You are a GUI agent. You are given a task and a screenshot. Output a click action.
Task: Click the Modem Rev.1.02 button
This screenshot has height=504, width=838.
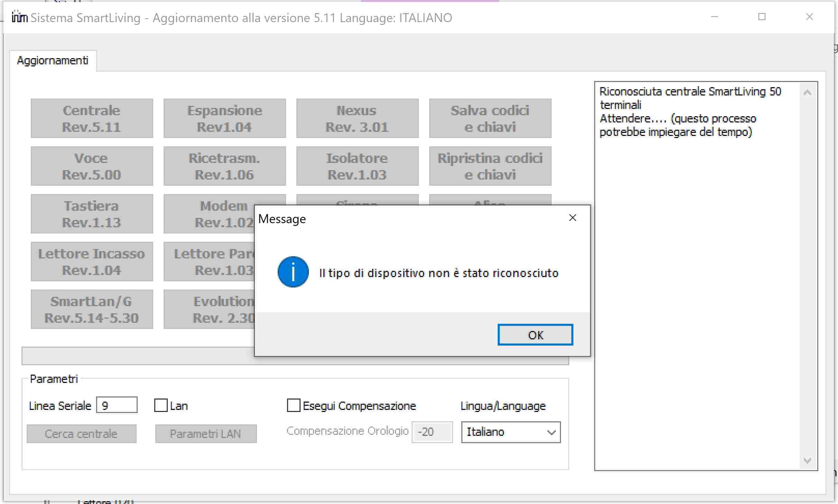[209, 214]
